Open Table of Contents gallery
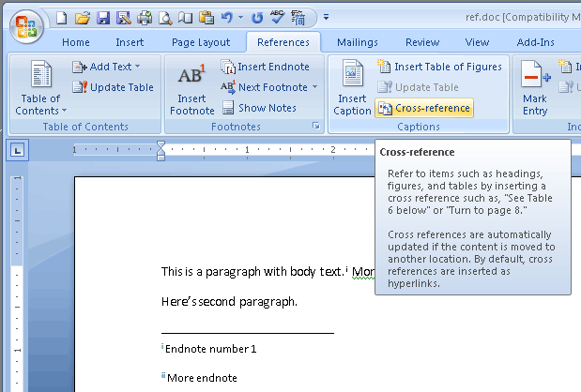The width and height of the screenshot is (581, 392). [40, 88]
